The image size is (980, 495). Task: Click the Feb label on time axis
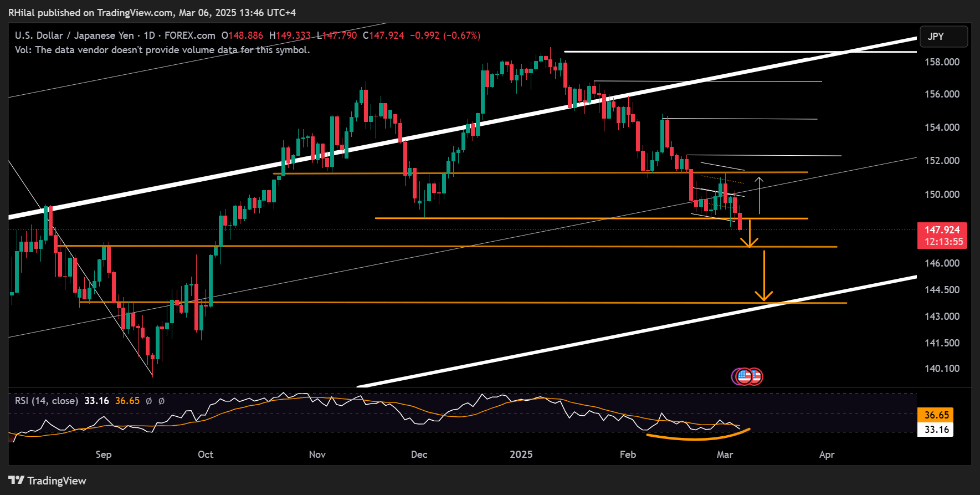pyautogui.click(x=628, y=455)
